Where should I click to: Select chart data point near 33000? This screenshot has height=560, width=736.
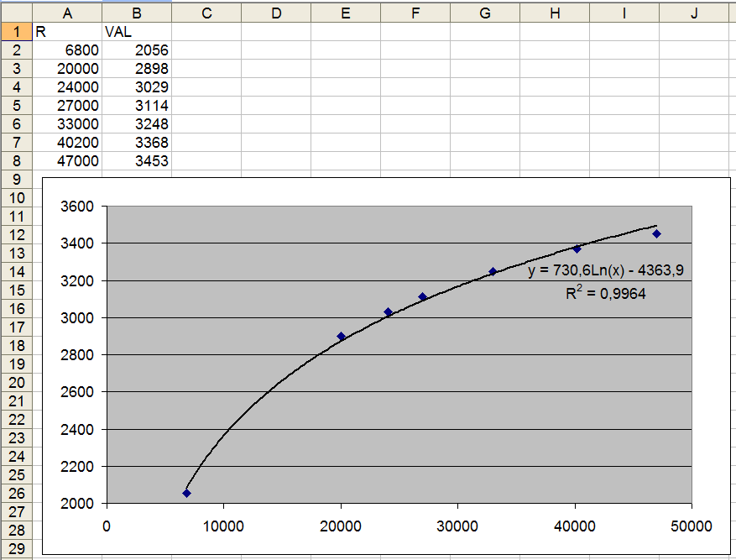(x=493, y=271)
